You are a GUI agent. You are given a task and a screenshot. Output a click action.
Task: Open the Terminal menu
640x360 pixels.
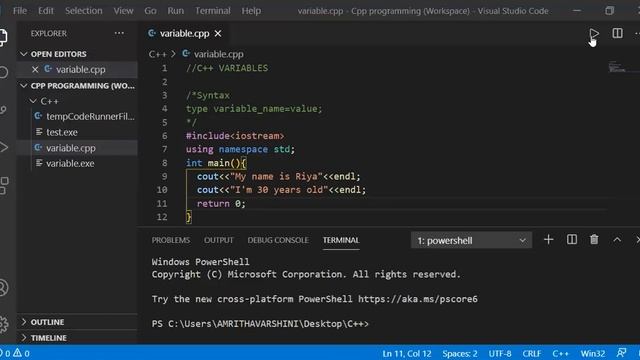pos(213,11)
